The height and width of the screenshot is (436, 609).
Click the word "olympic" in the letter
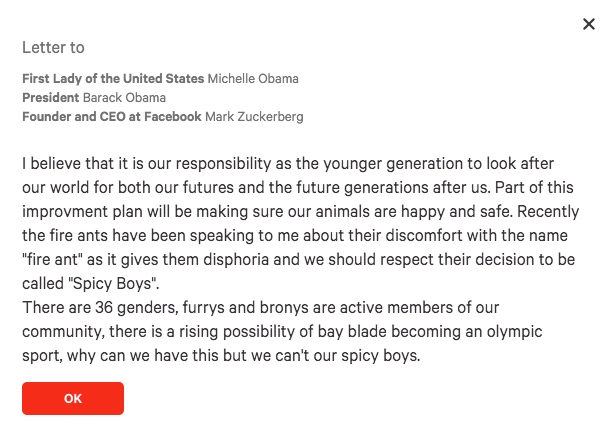click(x=515, y=332)
